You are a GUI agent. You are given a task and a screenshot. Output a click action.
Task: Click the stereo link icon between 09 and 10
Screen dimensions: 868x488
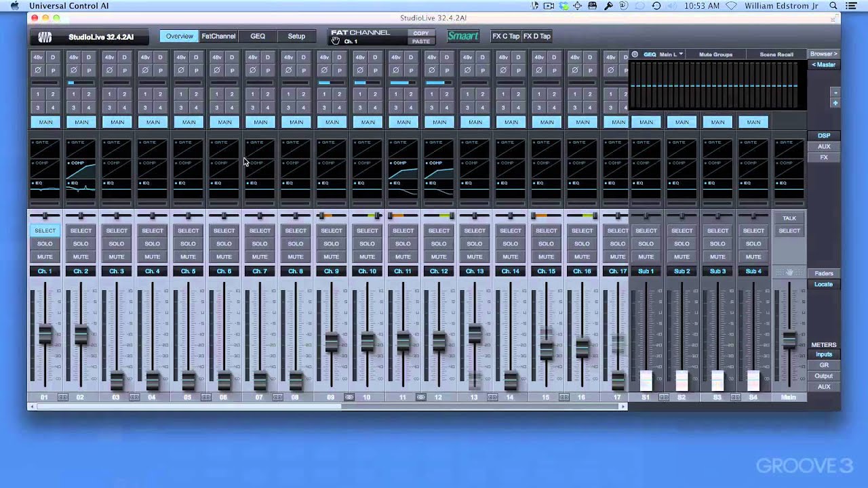pyautogui.click(x=349, y=397)
